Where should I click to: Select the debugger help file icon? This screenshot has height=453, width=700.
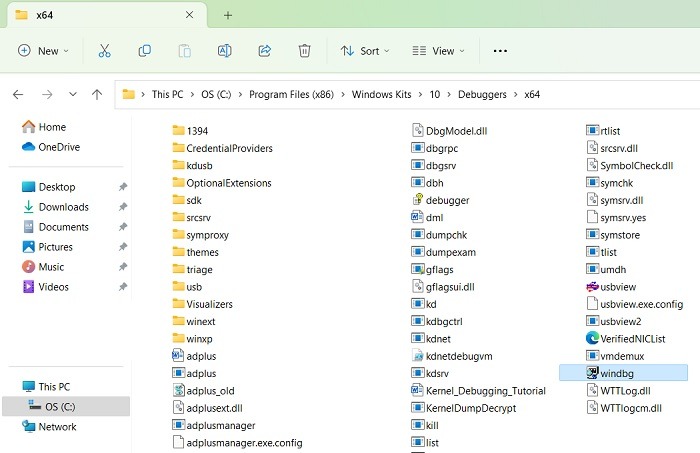[x=417, y=200]
